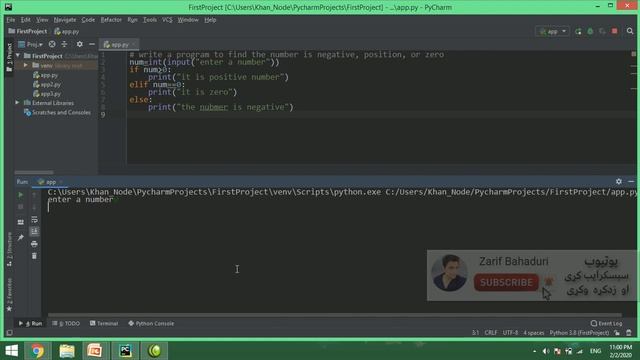The width and height of the screenshot is (640, 360).
Task: Click the up the stack trace arrow
Action: coord(34,195)
